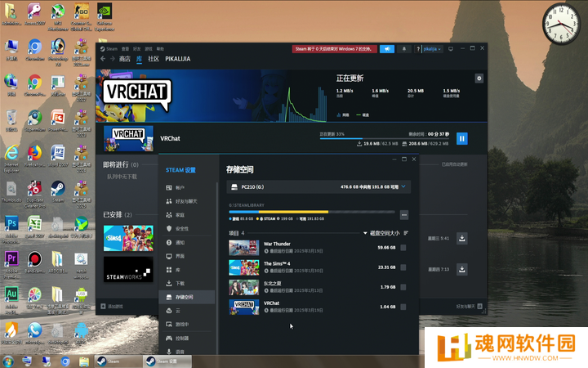Check The Sims 4 checkbox

click(x=403, y=267)
